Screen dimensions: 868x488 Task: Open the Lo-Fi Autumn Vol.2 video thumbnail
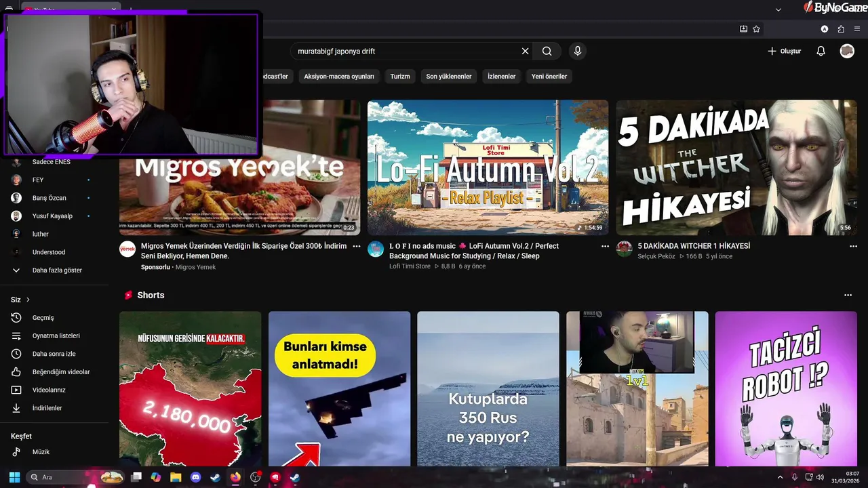(488, 167)
